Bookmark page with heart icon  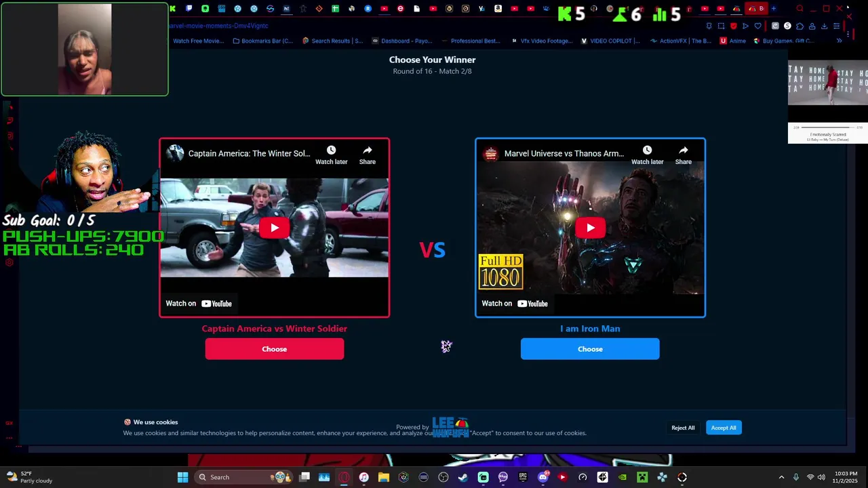tap(757, 26)
